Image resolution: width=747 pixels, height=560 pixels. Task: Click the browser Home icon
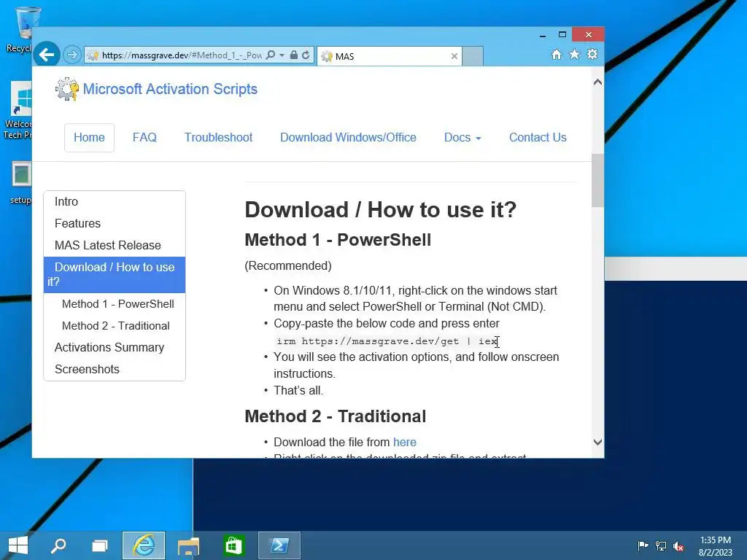[557, 54]
